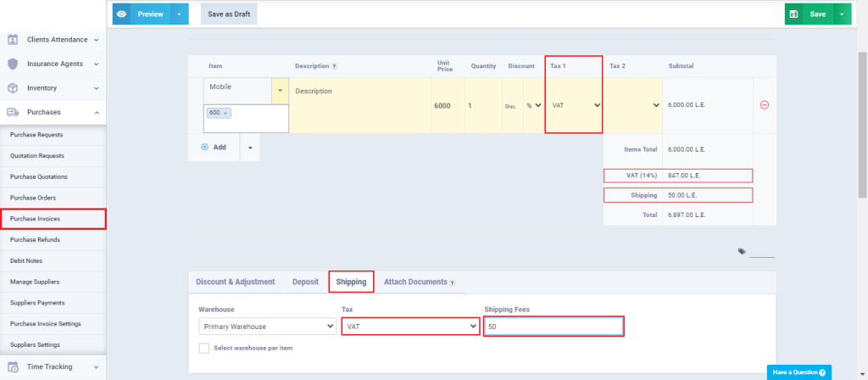
Task: Open the Mobile item dropdown arrow
Action: point(280,91)
